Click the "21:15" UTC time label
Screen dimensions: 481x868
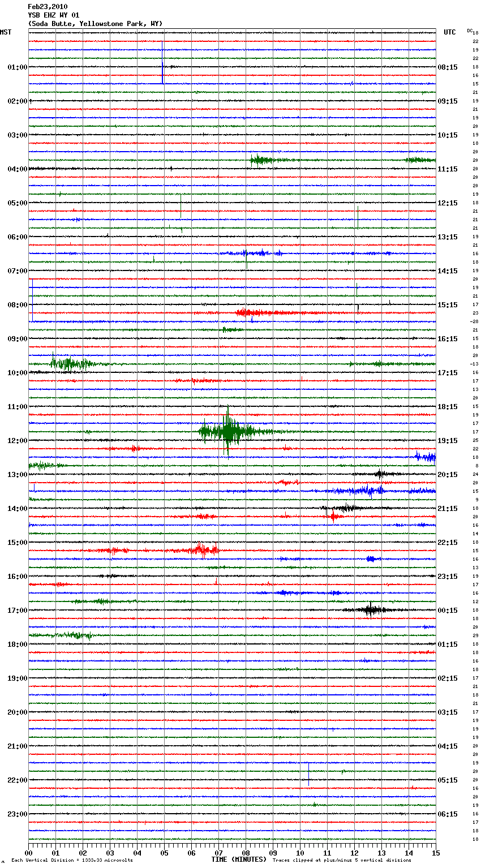448,509
